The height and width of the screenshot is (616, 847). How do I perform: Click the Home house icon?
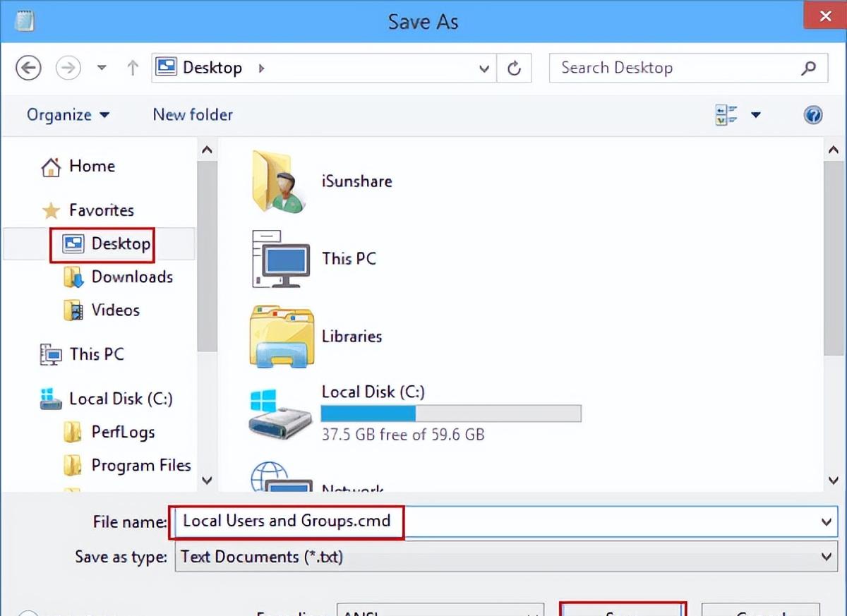click(x=51, y=167)
